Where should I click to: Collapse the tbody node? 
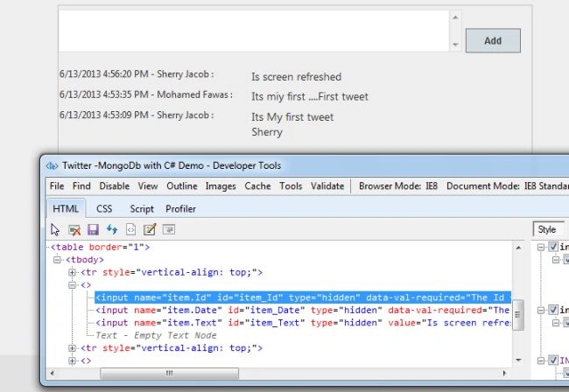pyautogui.click(x=57, y=260)
